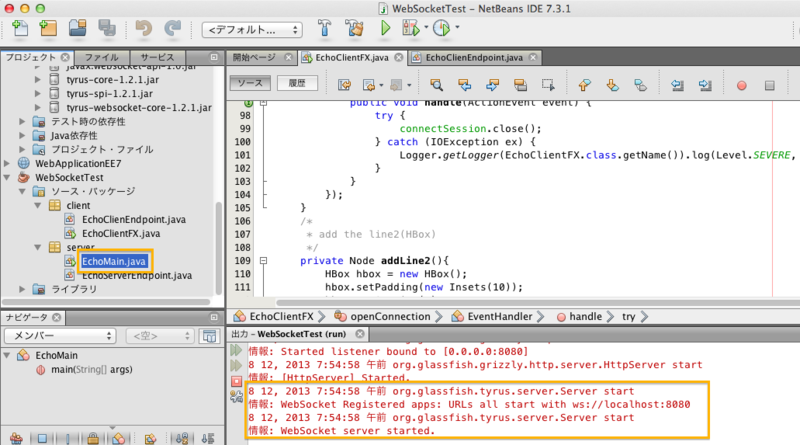Viewport: 800px width, 445px height.
Task: Collapse the WebSocketTest project node
Action: [x=7, y=178]
